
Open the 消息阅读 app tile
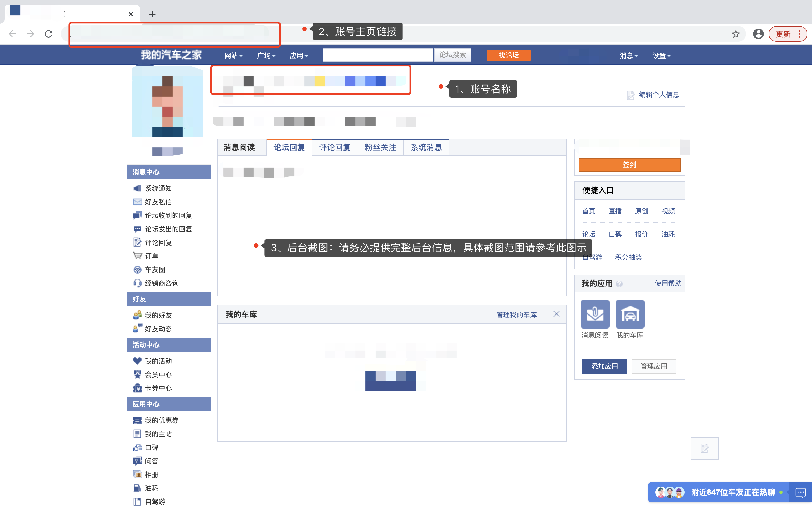(595, 314)
